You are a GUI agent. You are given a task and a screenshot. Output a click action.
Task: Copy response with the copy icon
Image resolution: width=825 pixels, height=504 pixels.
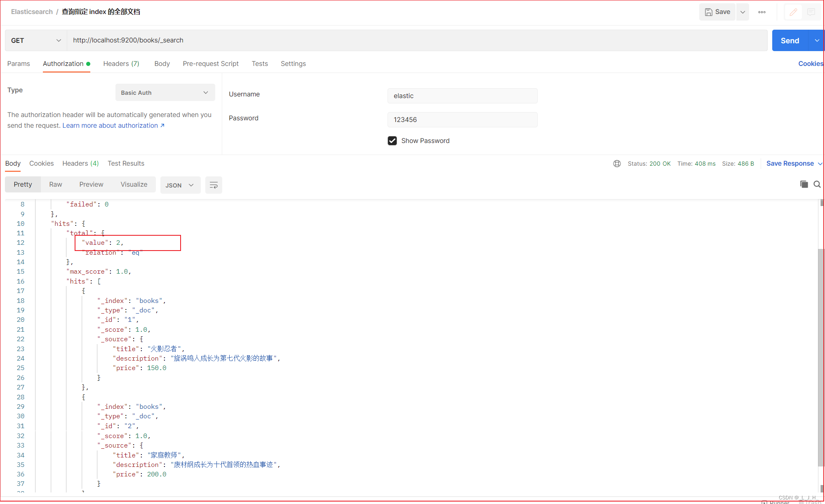tap(804, 184)
